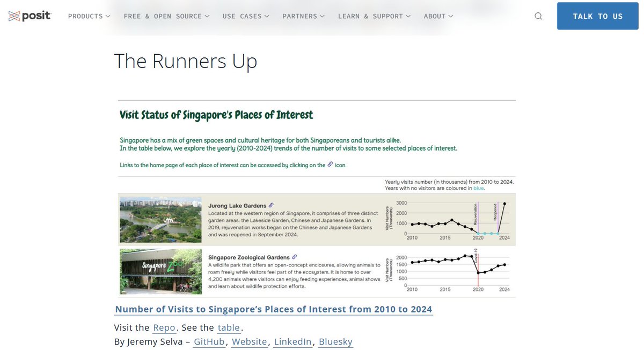Open the Use Cases dropdown
The width and height of the screenshot is (644, 350).
(246, 16)
